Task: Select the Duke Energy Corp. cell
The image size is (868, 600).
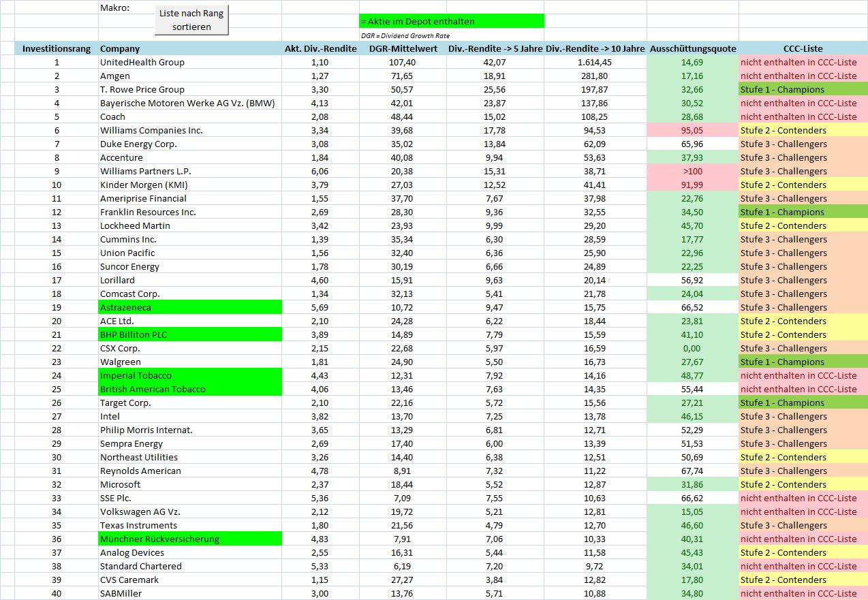Action: (x=190, y=144)
